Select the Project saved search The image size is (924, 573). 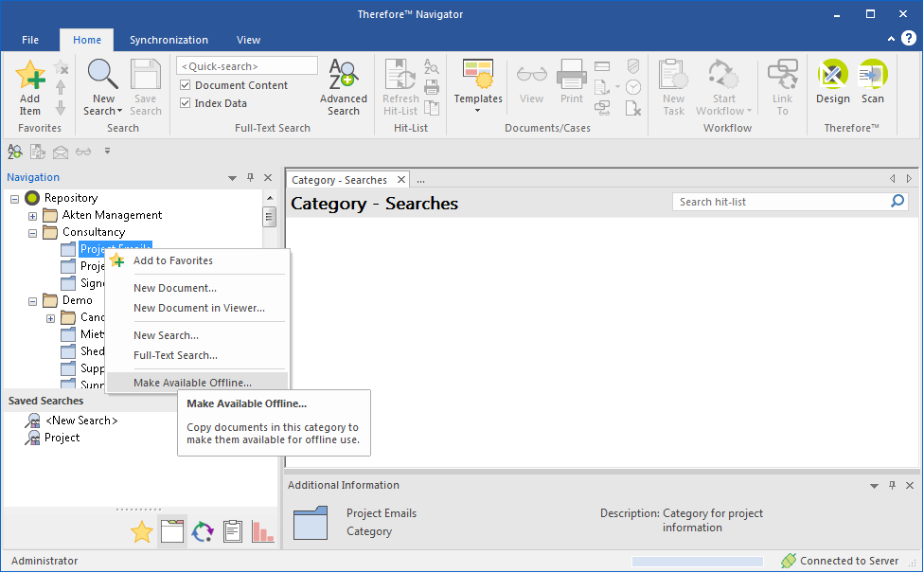[x=62, y=438]
